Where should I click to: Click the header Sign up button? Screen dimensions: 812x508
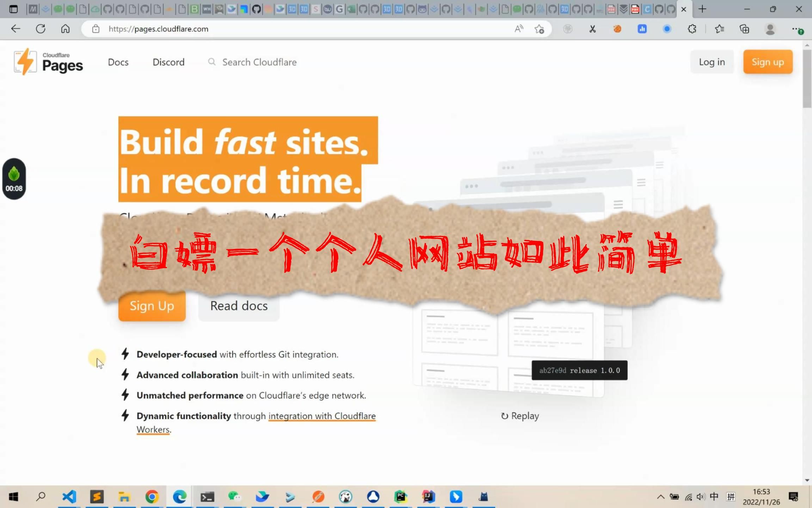[x=768, y=62]
